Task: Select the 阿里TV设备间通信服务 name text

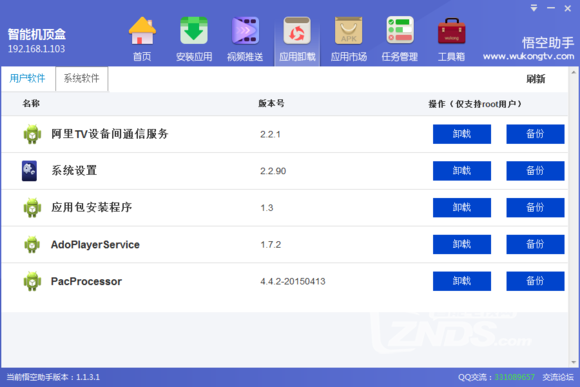Action: tap(110, 134)
